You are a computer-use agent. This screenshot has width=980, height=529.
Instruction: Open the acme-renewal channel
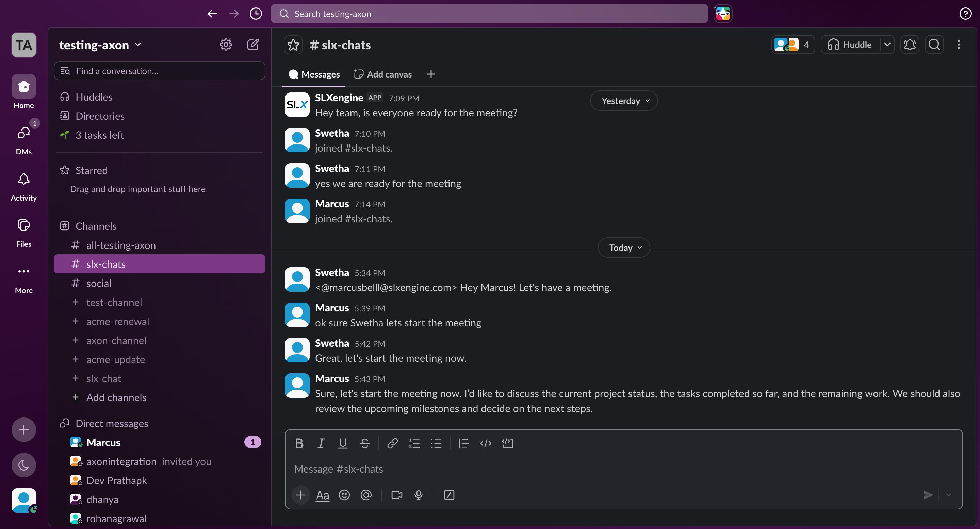point(159,321)
